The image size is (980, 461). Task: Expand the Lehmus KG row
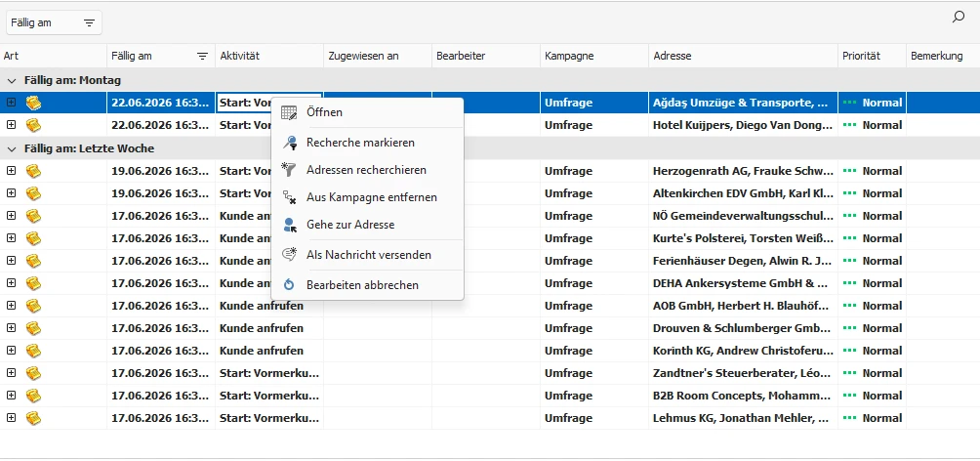12,418
